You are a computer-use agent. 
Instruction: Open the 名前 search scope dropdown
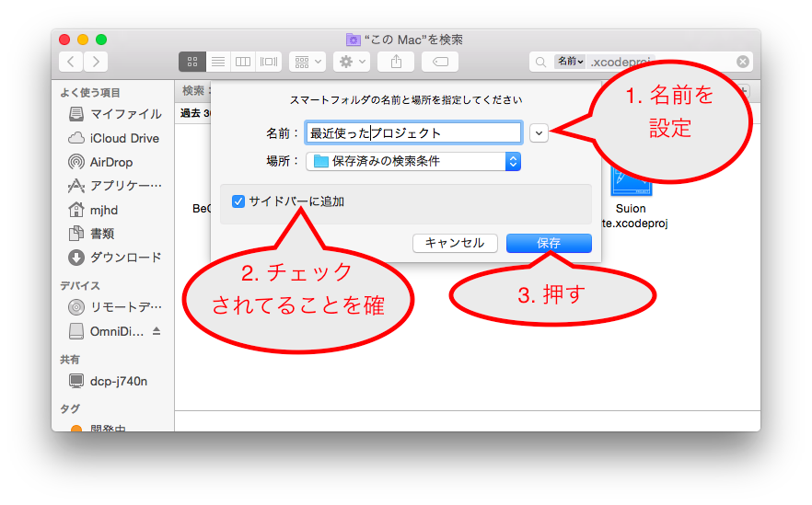(x=570, y=62)
